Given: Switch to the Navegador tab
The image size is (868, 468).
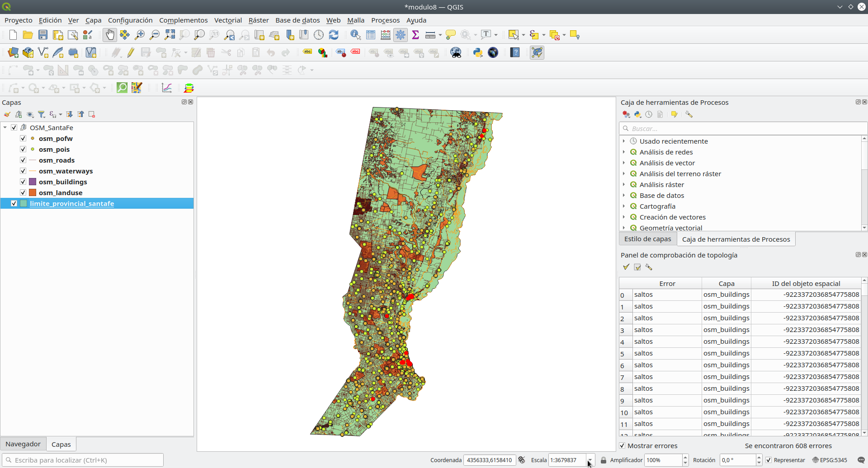Looking at the screenshot, I should [x=23, y=444].
